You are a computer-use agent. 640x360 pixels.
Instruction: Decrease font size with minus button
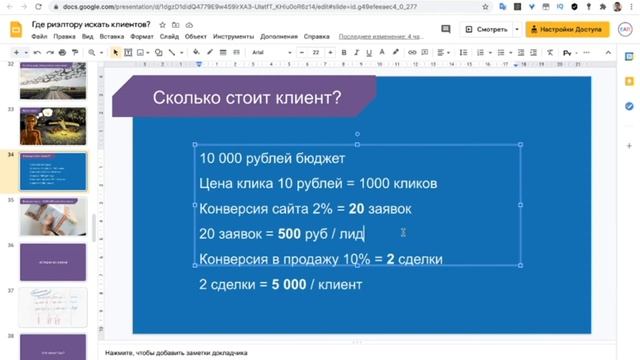click(x=302, y=53)
